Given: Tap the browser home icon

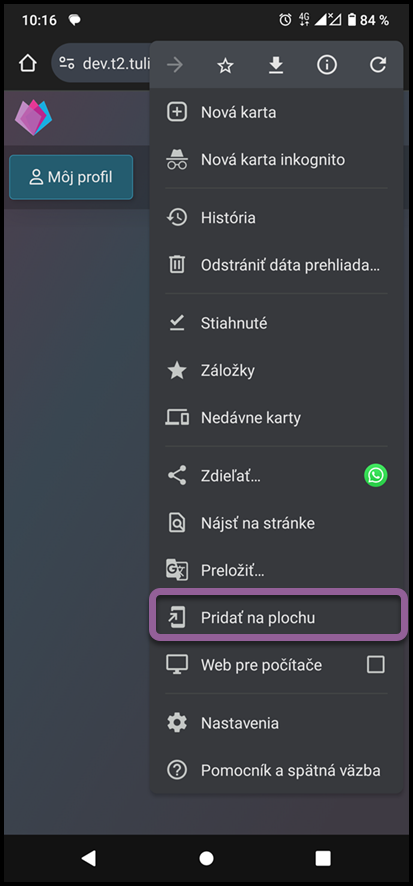Looking at the screenshot, I should [x=28, y=63].
